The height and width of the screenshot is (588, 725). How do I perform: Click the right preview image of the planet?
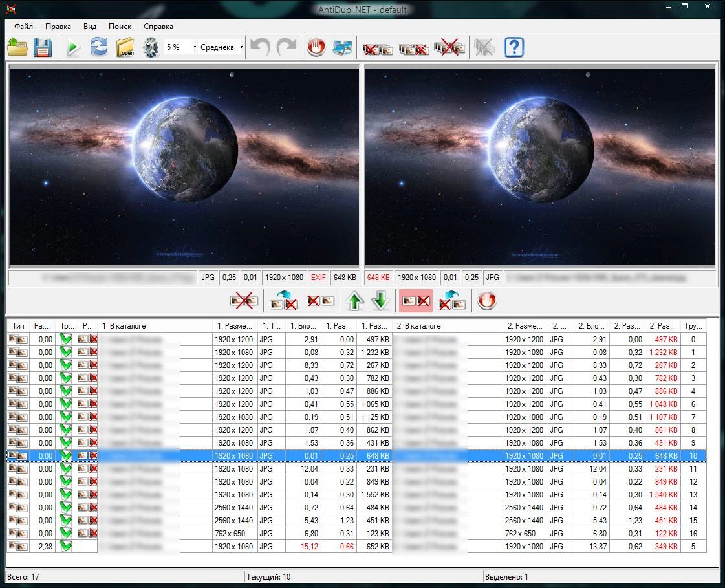[x=540, y=166]
